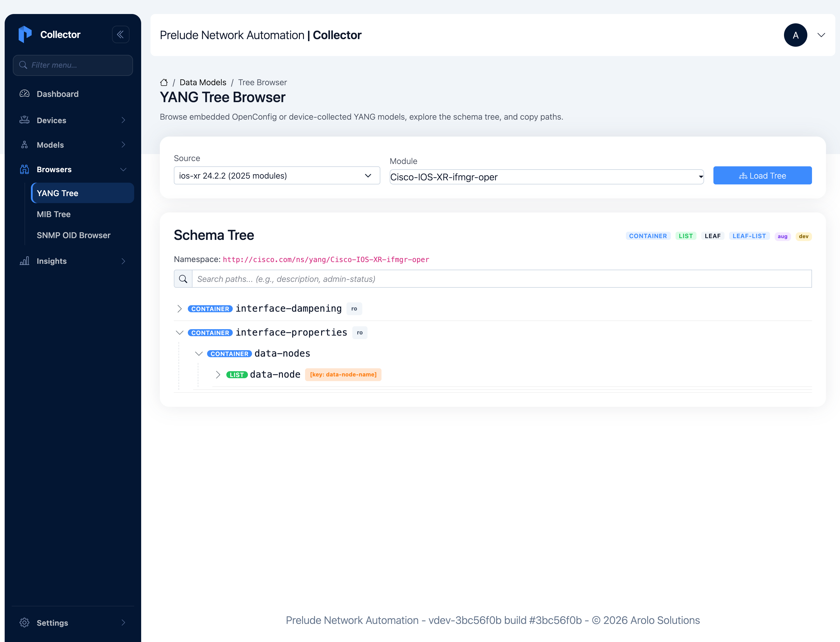Image resolution: width=840 pixels, height=642 pixels.
Task: Collapse the data-nodes container
Action: click(x=199, y=354)
